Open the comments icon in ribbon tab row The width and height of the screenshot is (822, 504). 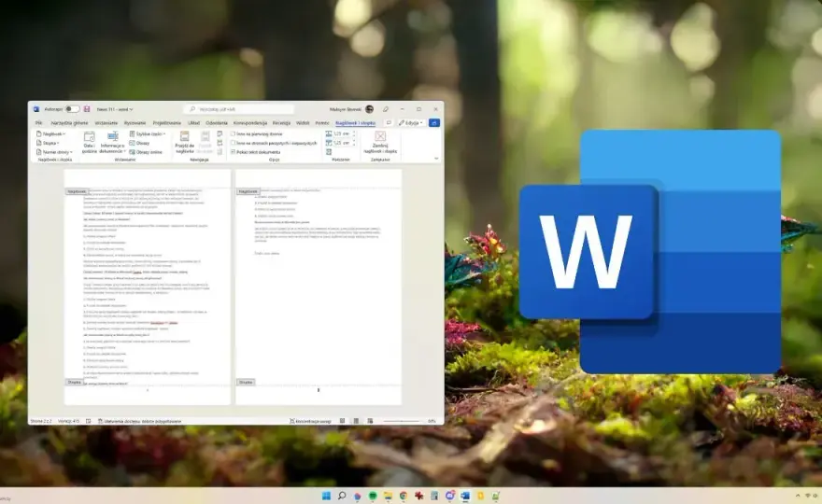(389, 122)
